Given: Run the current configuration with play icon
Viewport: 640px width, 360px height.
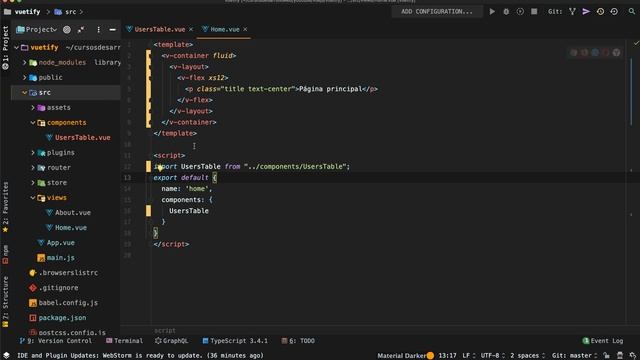Looking at the screenshot, I should pos(492,12).
